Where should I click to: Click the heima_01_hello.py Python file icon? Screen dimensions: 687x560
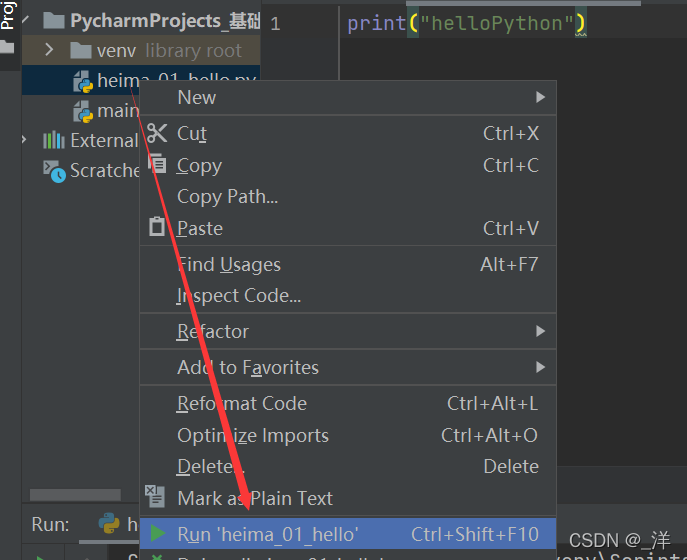pyautogui.click(x=82, y=81)
